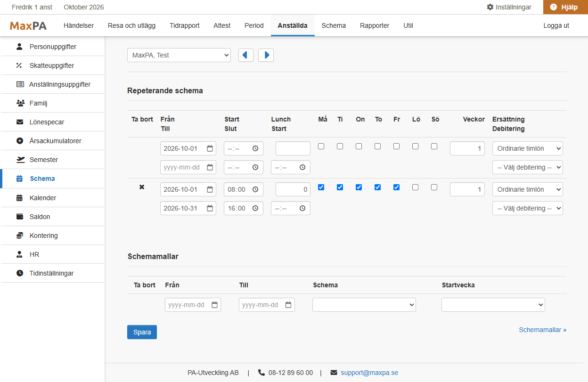Image resolution: width=588 pixels, height=382 pixels.
Task: Open Schema in the top navigation
Action: pyautogui.click(x=334, y=25)
